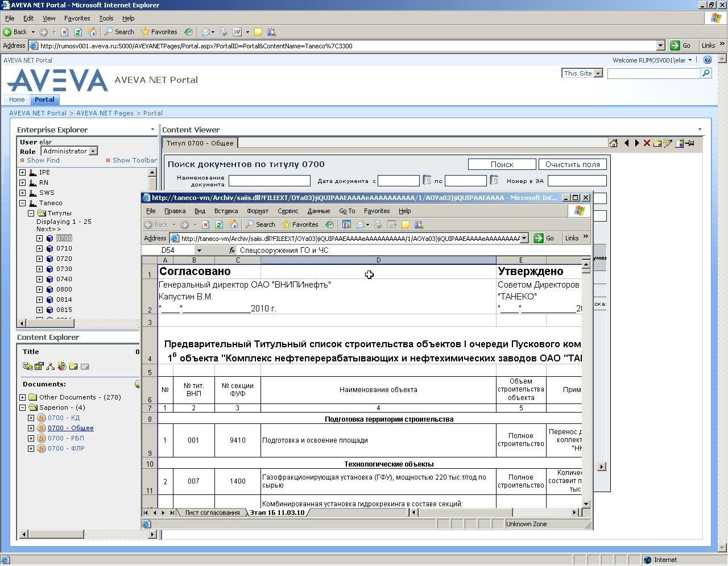
Task: Click the Next>> link under Титулы
Action: (49, 229)
